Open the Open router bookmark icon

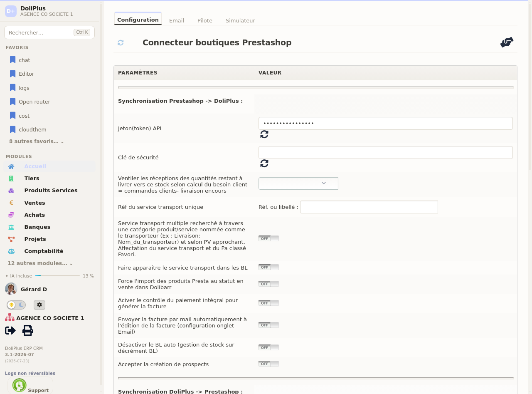[x=12, y=102]
